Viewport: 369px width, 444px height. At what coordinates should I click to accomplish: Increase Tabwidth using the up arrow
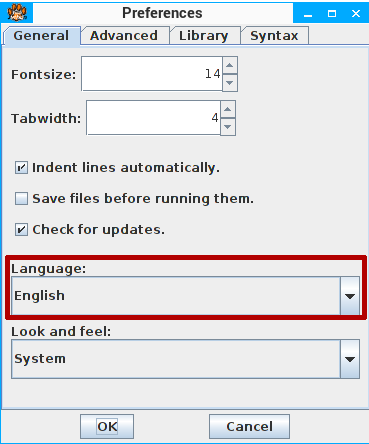[x=228, y=109]
